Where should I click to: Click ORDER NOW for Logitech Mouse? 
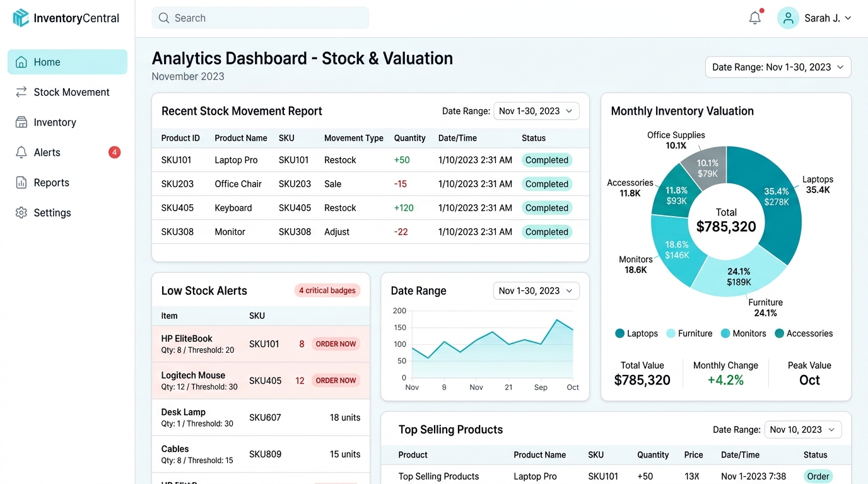(336, 381)
